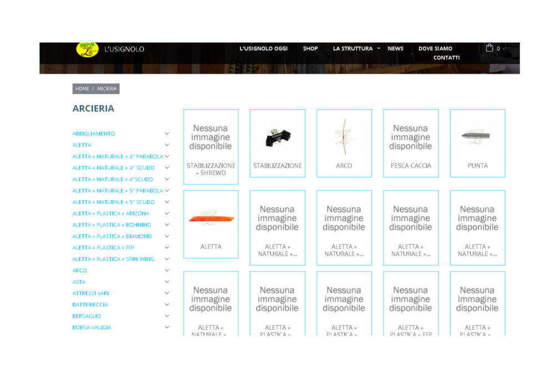This screenshot has width=555, height=392.
Task: Click the ARCIERIA breadcrumb link
Action: 107,88
